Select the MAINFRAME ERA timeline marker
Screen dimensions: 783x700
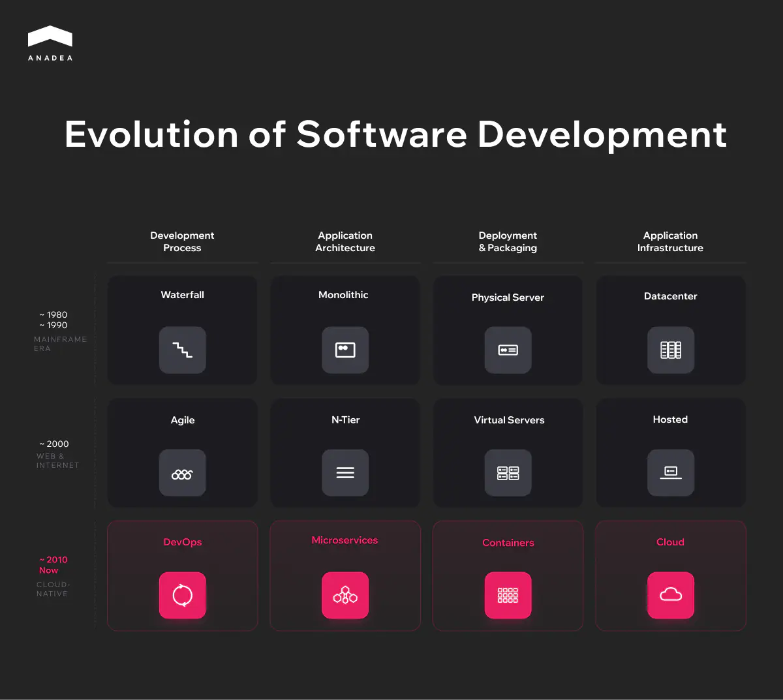(x=60, y=344)
